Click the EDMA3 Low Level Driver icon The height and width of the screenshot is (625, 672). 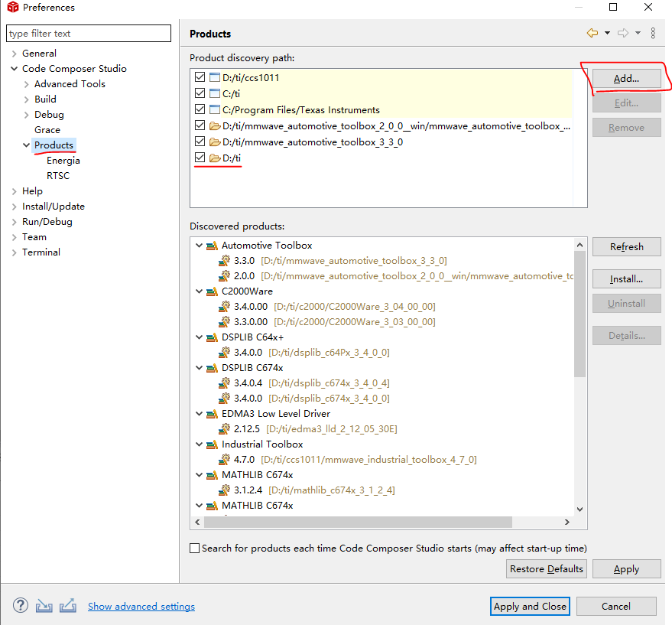212,414
